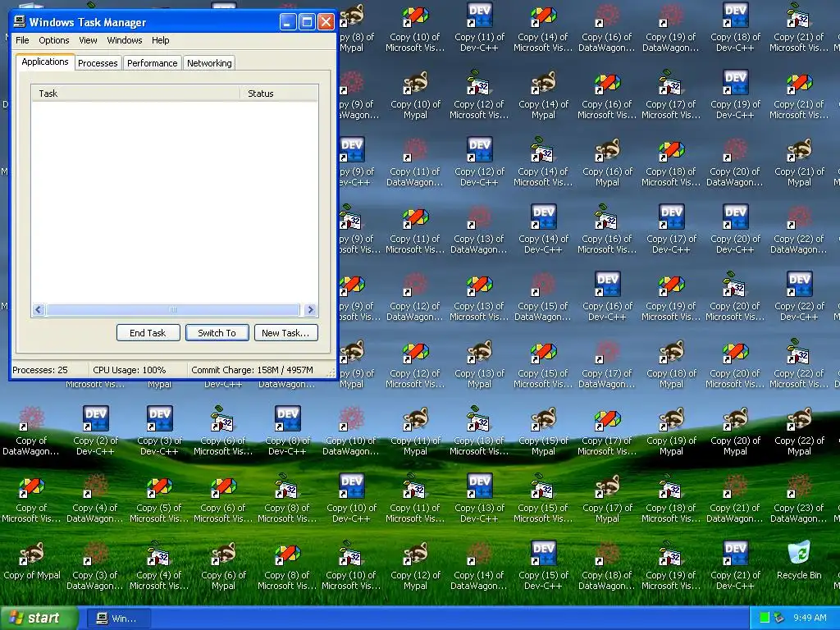Screen dimensions: 840x630
Task: Select 'Copy (2) of Dev-C++' desktop icon
Action: 95,431
